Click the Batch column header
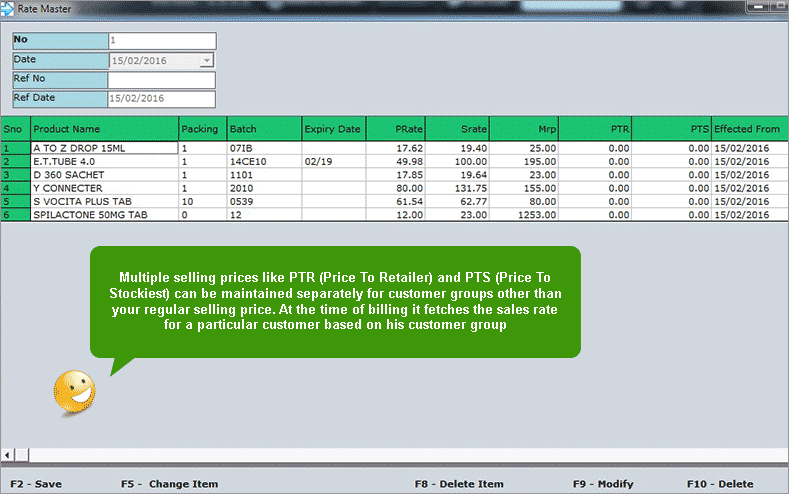 264,129
